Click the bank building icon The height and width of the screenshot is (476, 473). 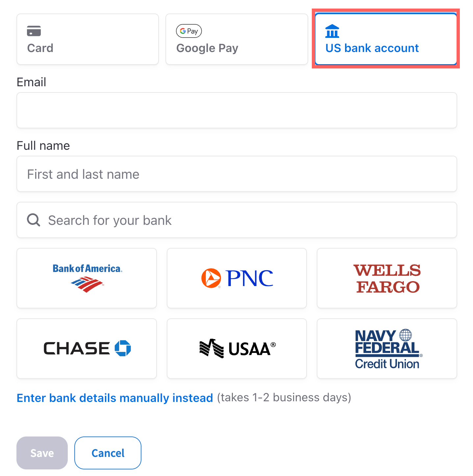click(332, 31)
